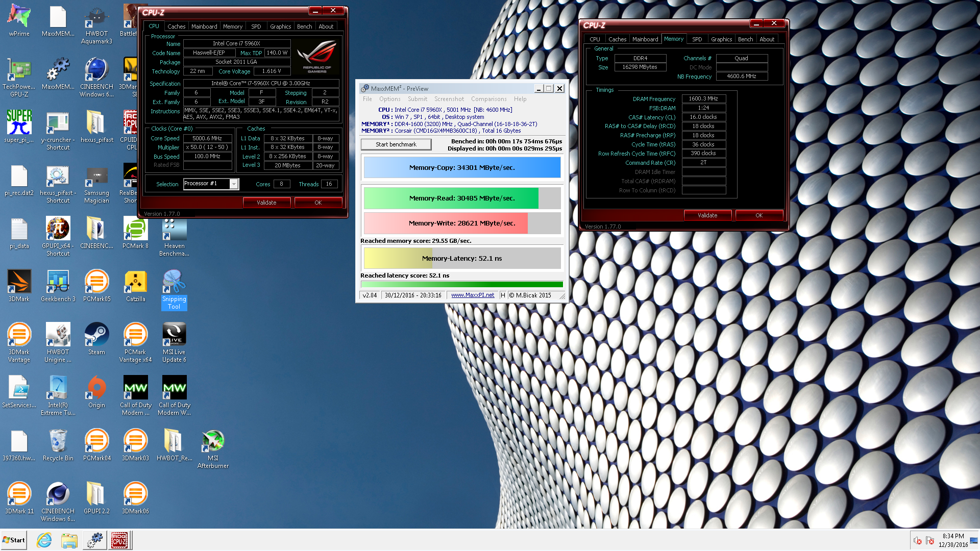Click the H button in MaxxMEM status bar
This screenshot has height=551, width=980.
[503, 295]
